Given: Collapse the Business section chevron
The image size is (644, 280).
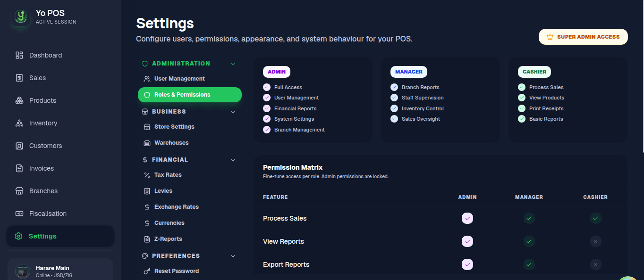Looking at the screenshot, I should click(x=233, y=112).
